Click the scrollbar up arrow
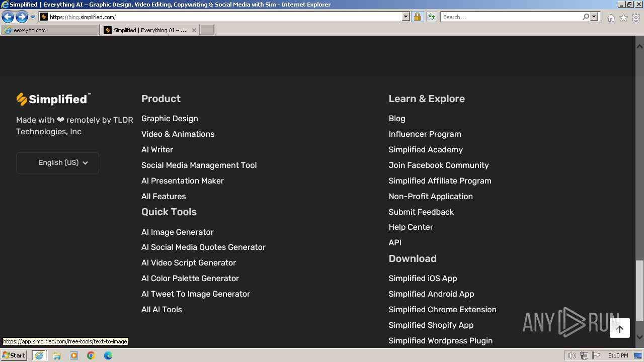644x362 pixels. coord(639,46)
